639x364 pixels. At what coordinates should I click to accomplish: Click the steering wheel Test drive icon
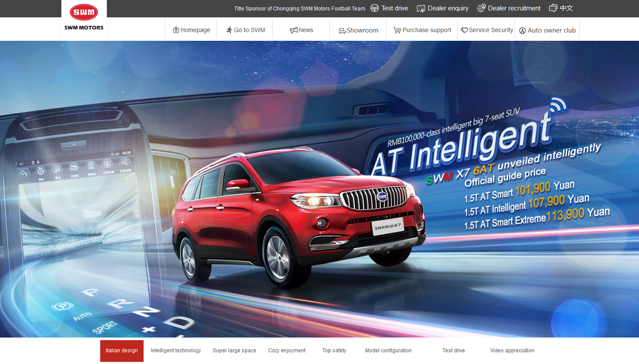pos(374,8)
